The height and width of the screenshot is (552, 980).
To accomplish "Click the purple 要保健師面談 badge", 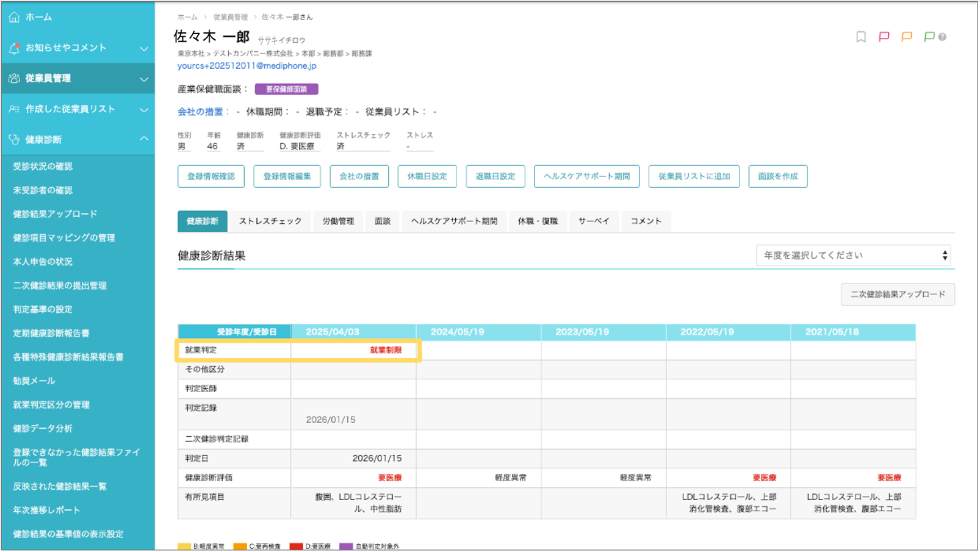I will 286,89.
